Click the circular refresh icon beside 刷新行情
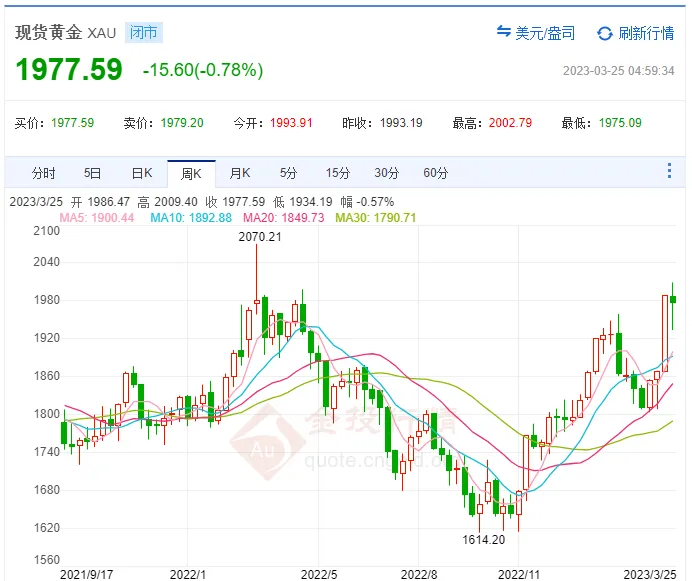The height and width of the screenshot is (581, 692). pyautogui.click(x=604, y=34)
